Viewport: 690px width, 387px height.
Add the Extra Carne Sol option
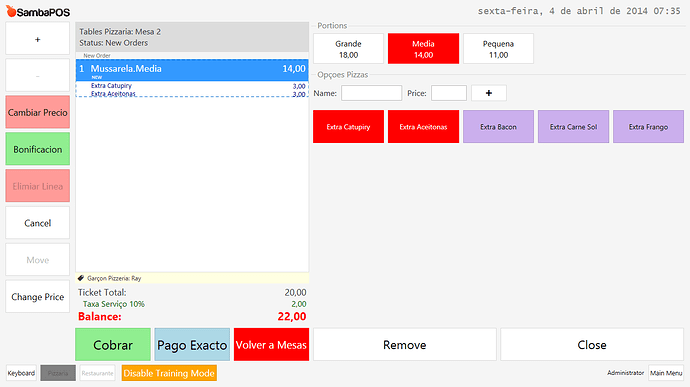573,127
